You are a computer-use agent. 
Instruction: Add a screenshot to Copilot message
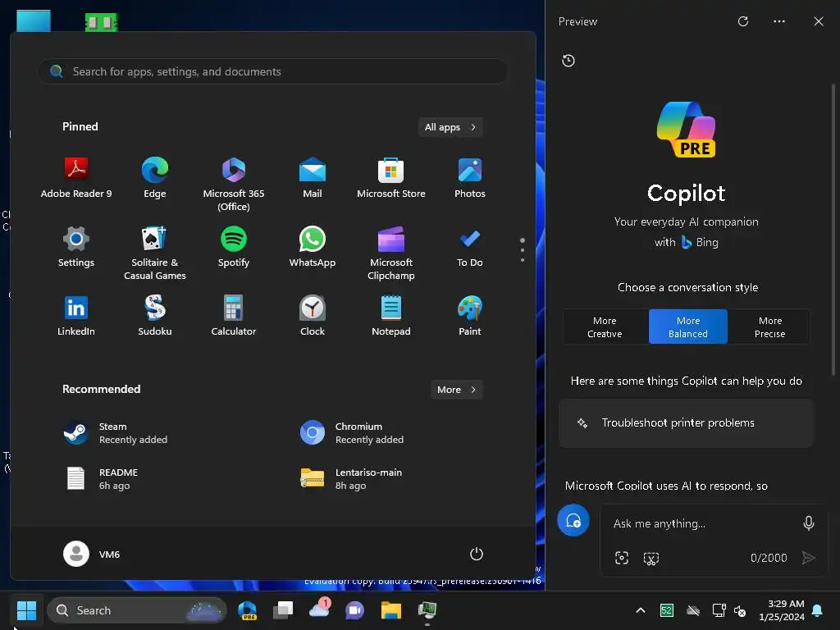pyautogui.click(x=651, y=558)
